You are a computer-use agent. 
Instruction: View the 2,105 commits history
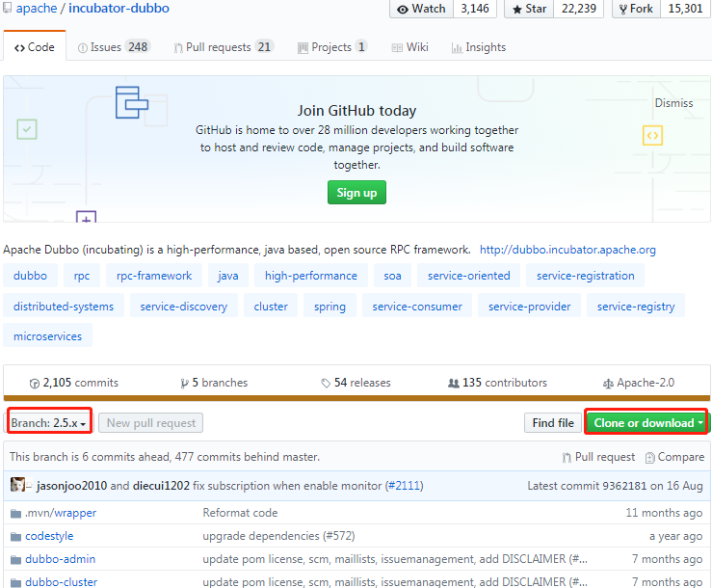coord(73,383)
